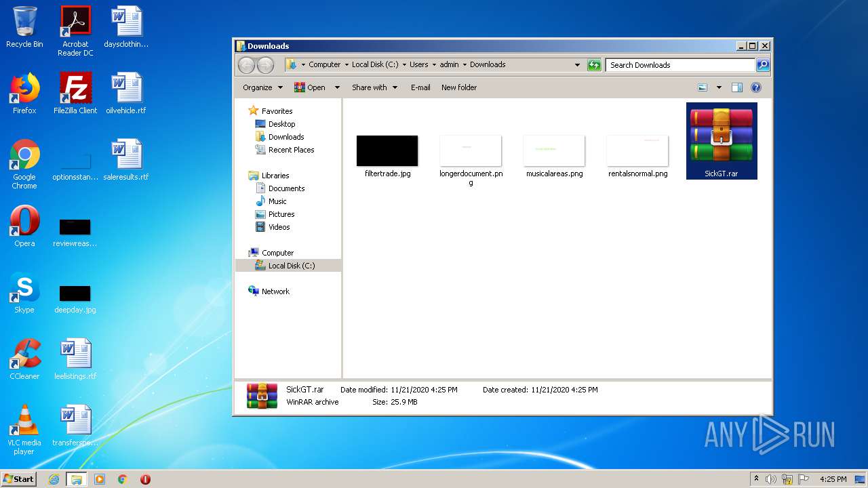
Task: Select the transfersp... desktop document
Action: (x=75, y=426)
